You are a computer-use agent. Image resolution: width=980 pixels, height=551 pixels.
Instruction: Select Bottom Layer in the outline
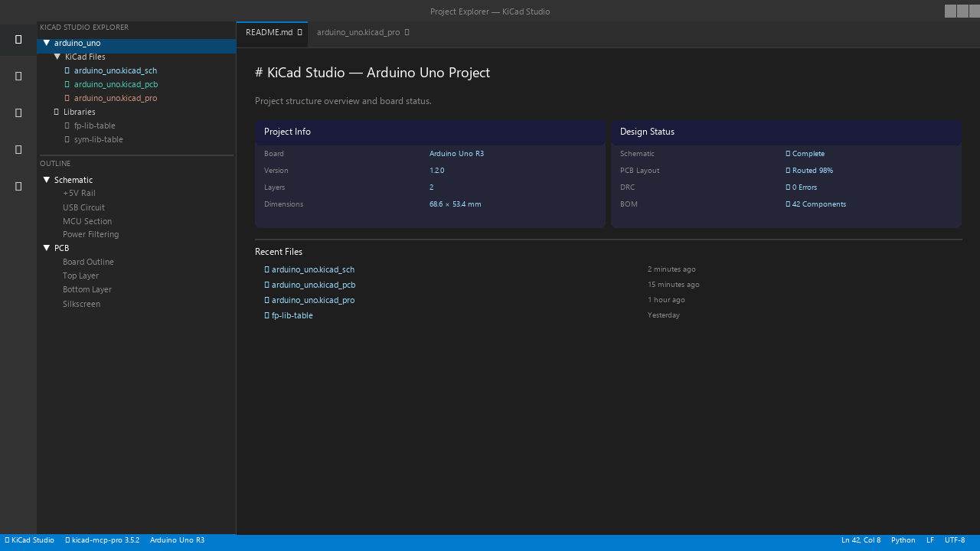point(87,289)
